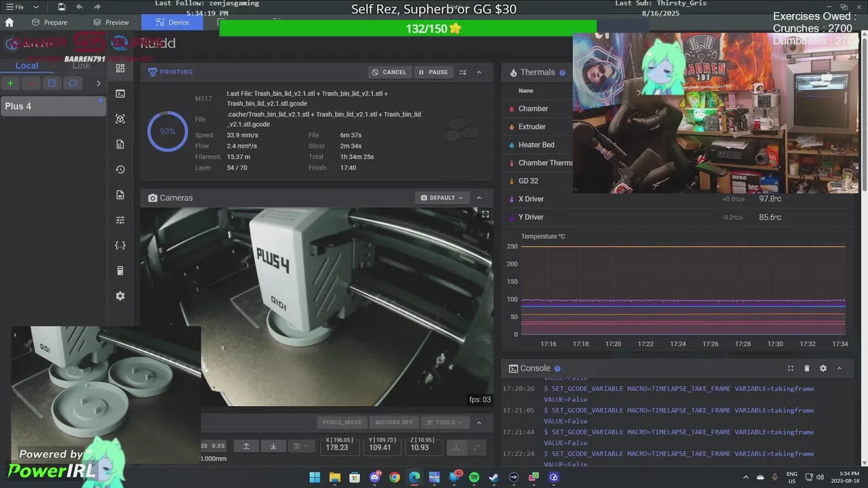Select the 0.05 jog distance

(218, 446)
